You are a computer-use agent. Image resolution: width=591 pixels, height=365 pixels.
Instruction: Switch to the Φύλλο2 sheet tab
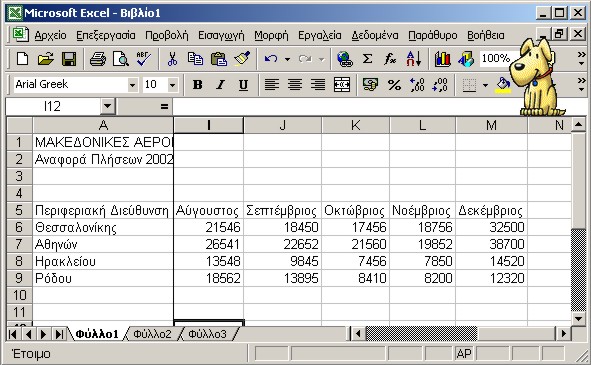[152, 334]
